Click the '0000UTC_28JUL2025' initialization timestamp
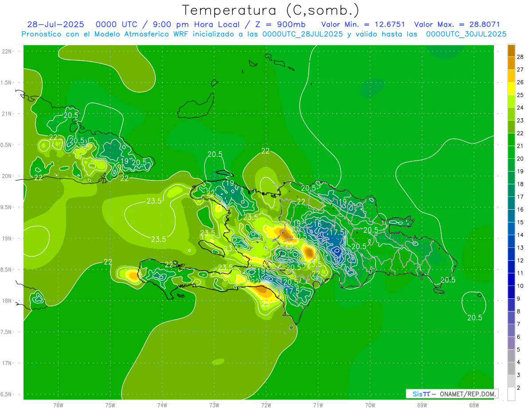Viewport: 532px width, 411px height. [x=302, y=34]
